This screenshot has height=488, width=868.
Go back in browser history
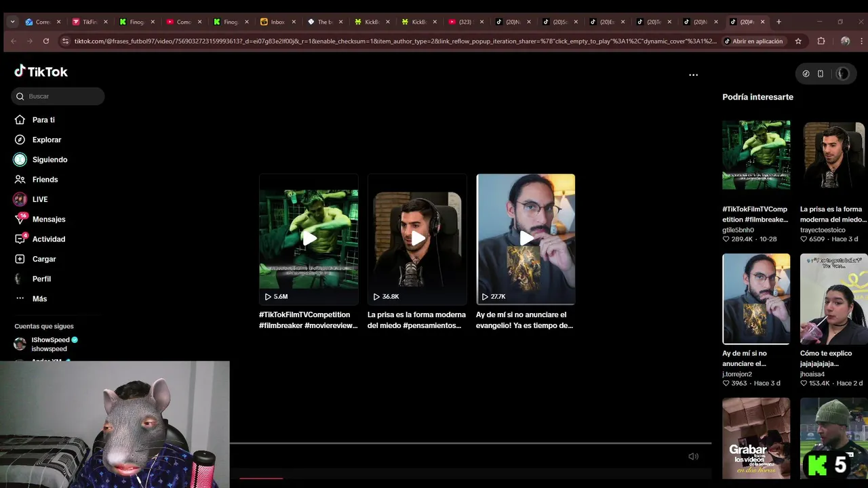13,41
